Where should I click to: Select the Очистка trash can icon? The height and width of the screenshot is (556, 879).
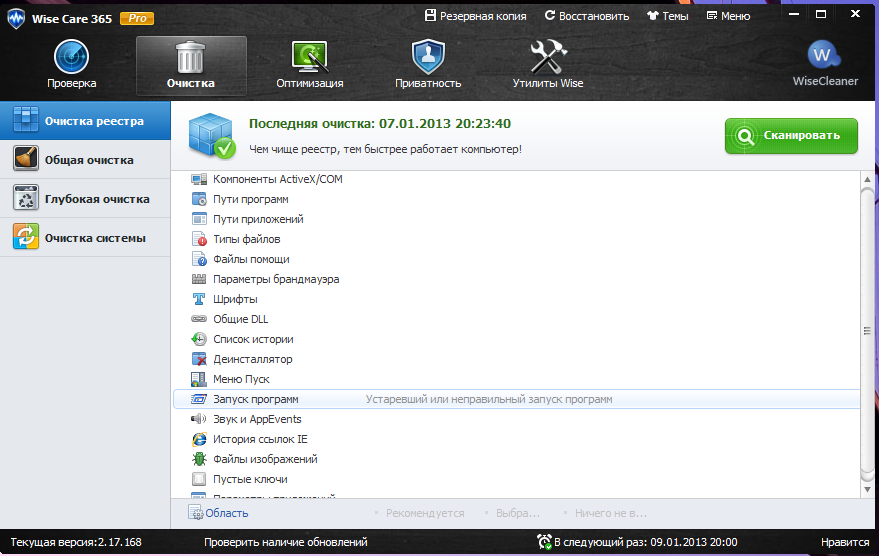[x=191, y=57]
